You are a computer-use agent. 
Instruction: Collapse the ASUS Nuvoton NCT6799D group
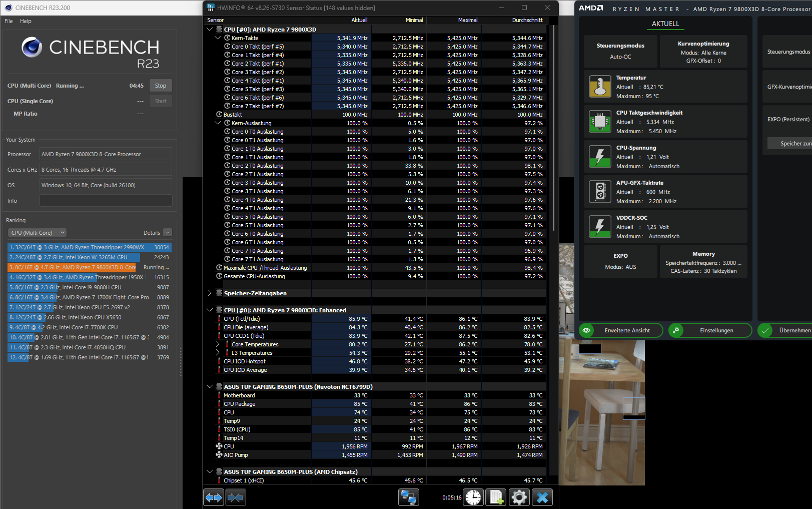[x=210, y=387]
